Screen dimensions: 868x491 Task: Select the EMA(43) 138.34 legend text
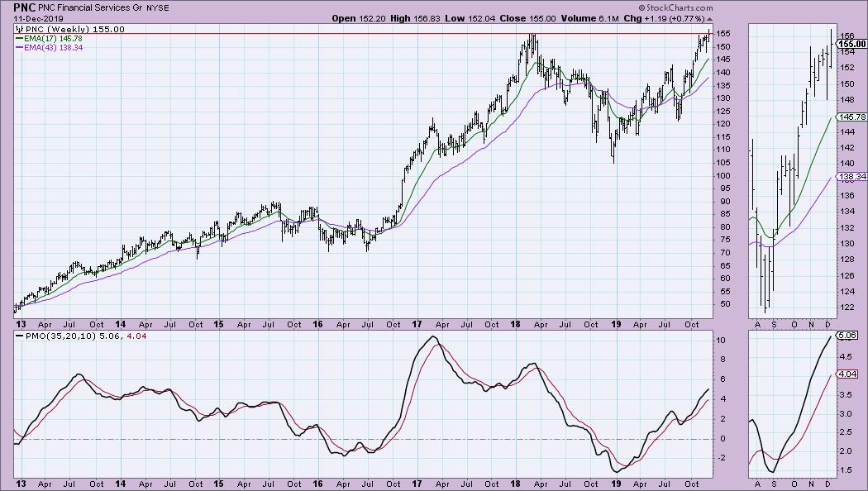53,48
